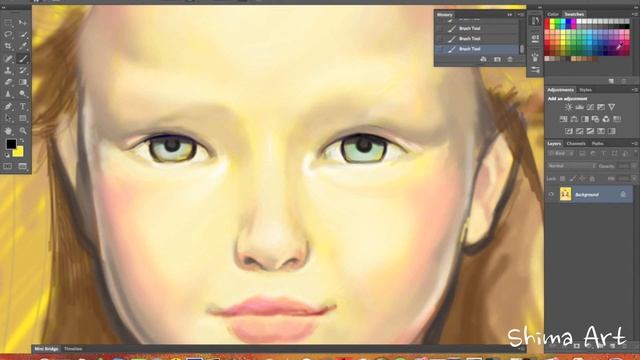This screenshot has width=640, height=360.
Task: Collapse the History panel with double arrows
Action: (x=510, y=15)
